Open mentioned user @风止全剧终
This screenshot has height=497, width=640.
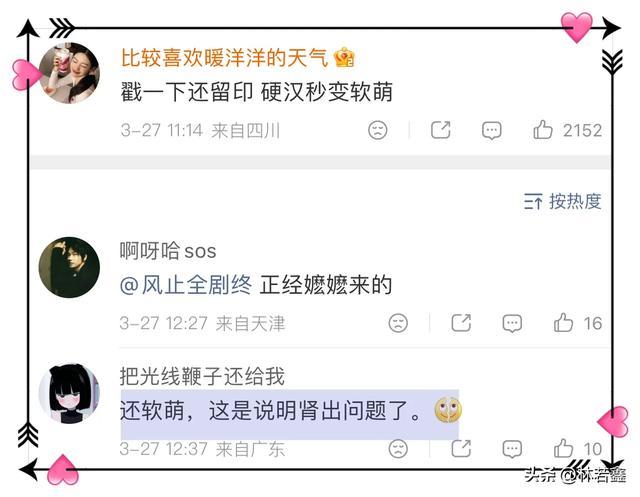click(186, 285)
